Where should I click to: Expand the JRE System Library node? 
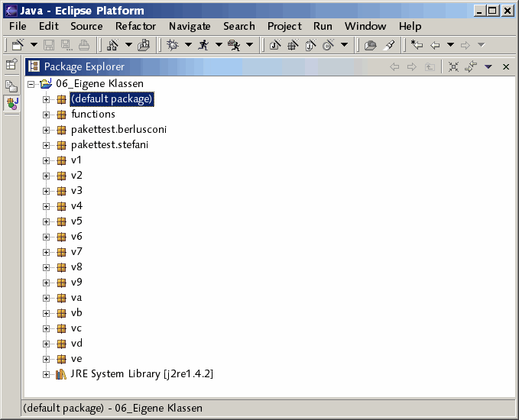47,374
